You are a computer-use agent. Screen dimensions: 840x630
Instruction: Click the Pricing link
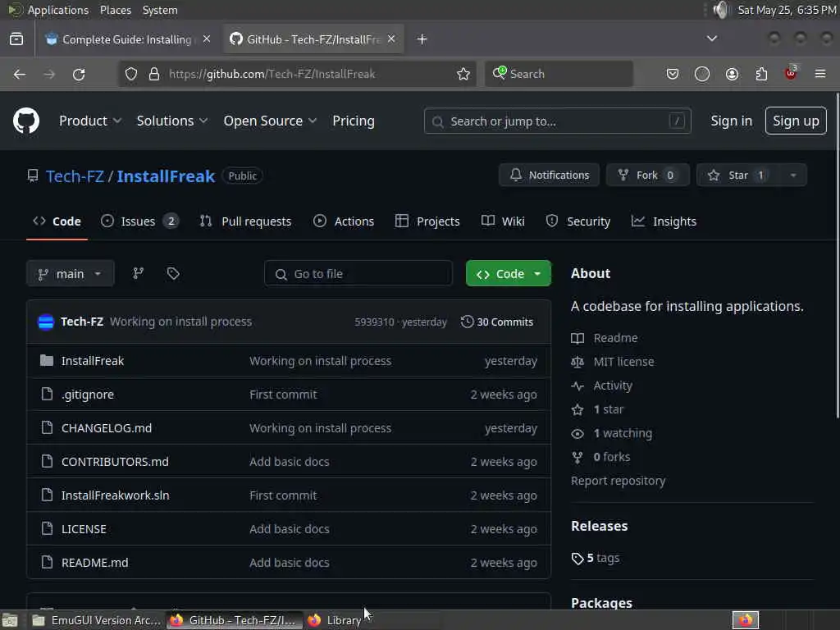point(354,121)
